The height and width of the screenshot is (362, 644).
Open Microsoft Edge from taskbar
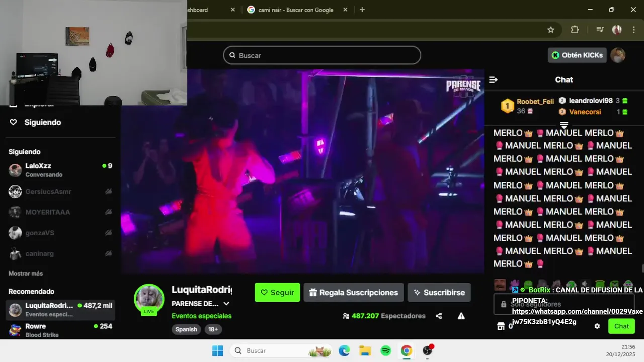pos(344,351)
